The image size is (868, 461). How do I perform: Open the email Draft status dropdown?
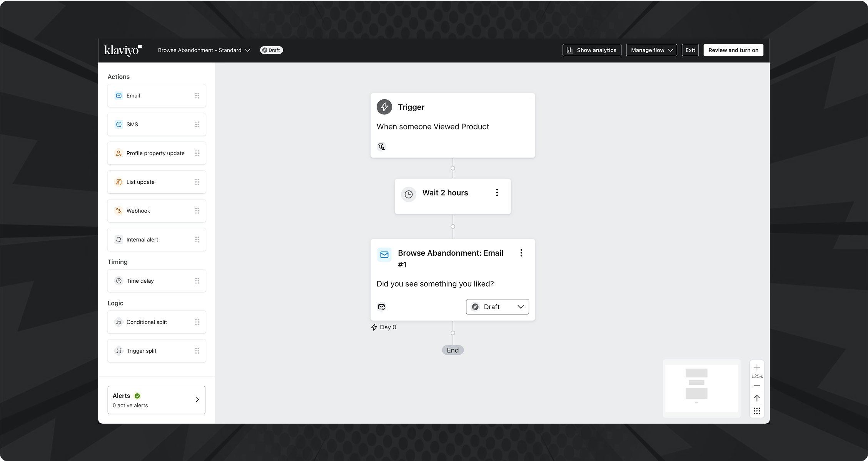[x=497, y=307]
